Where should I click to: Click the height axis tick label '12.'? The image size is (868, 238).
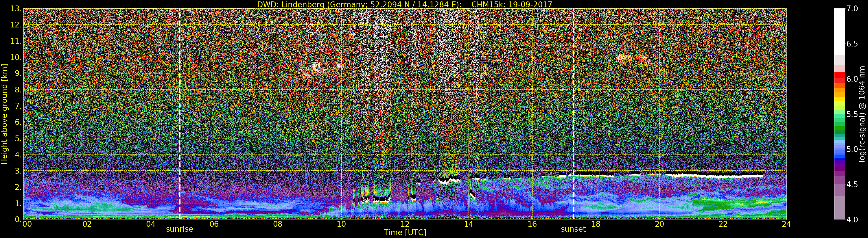pyautogui.click(x=16, y=25)
